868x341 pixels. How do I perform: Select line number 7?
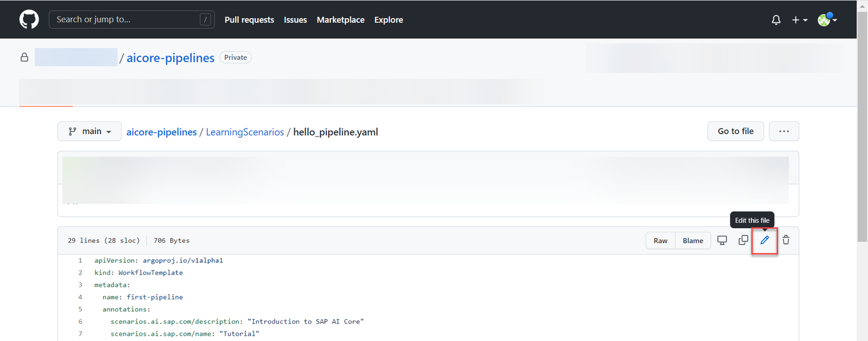tap(80, 333)
